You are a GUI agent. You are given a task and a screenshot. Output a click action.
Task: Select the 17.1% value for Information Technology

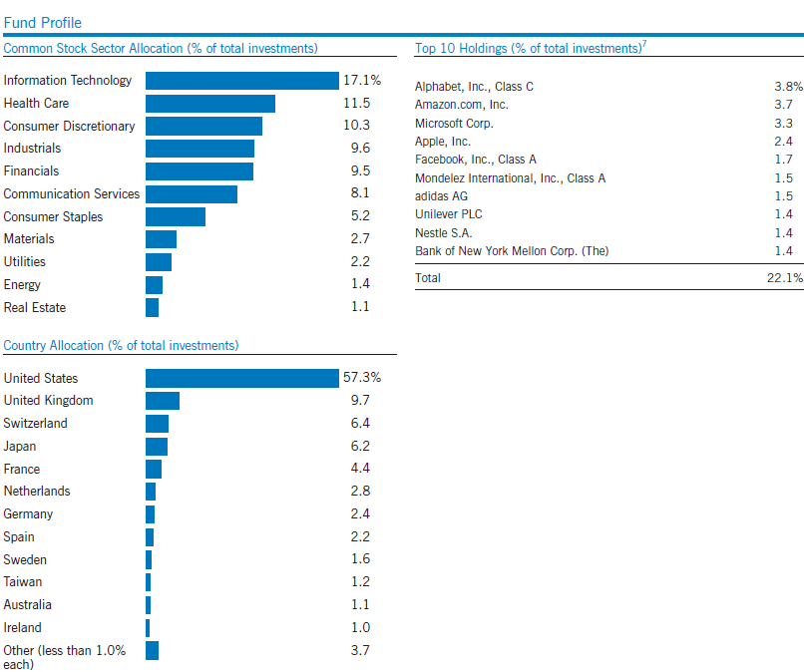point(362,80)
